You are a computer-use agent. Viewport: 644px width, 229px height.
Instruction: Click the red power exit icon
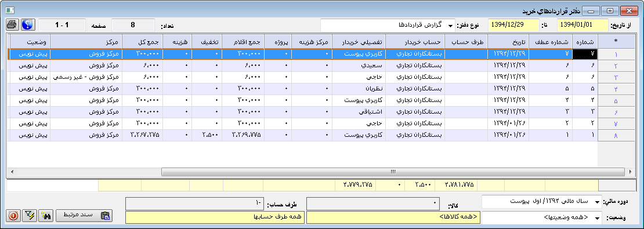click(x=13, y=216)
